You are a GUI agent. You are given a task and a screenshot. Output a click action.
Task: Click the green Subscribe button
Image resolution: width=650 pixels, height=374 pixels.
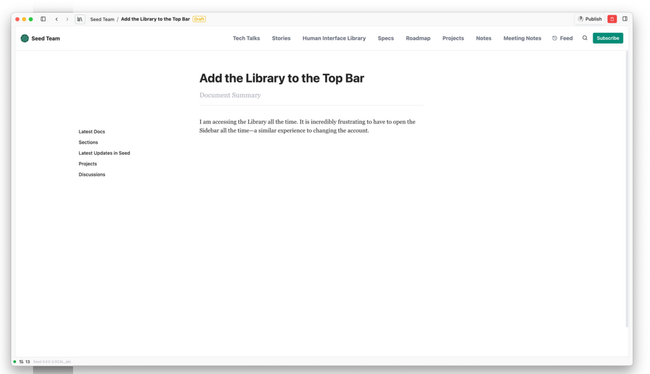pos(608,38)
